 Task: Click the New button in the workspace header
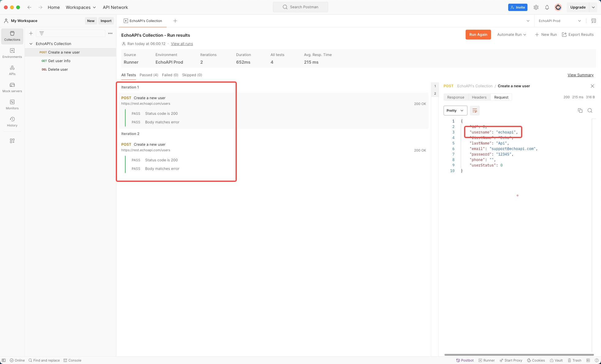click(x=91, y=21)
